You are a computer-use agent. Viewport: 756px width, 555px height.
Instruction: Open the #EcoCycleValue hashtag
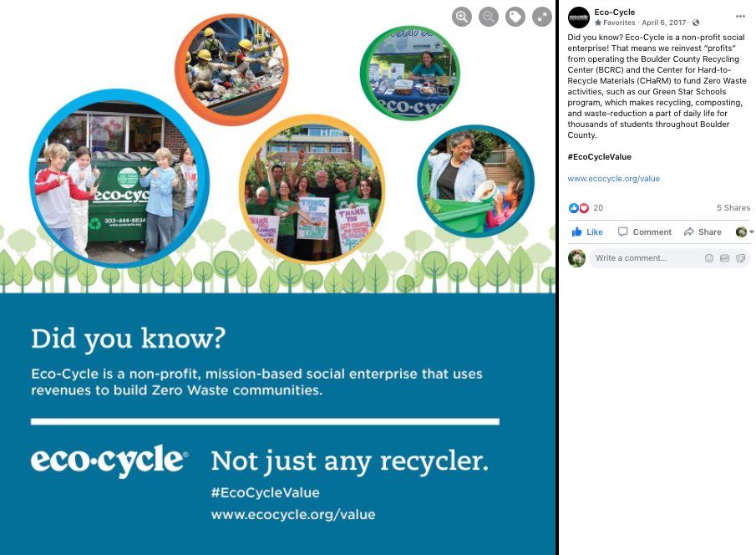[599, 157]
